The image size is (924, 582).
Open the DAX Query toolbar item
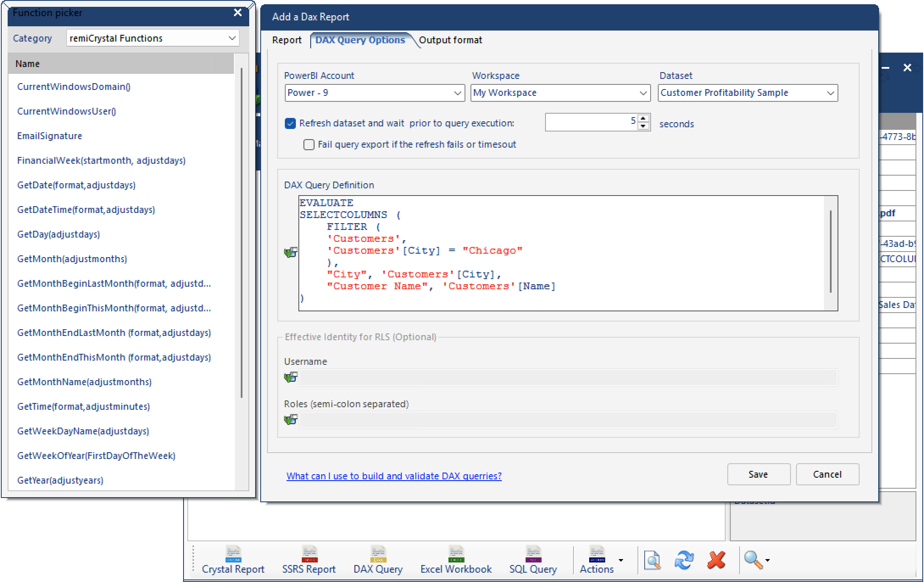378,560
